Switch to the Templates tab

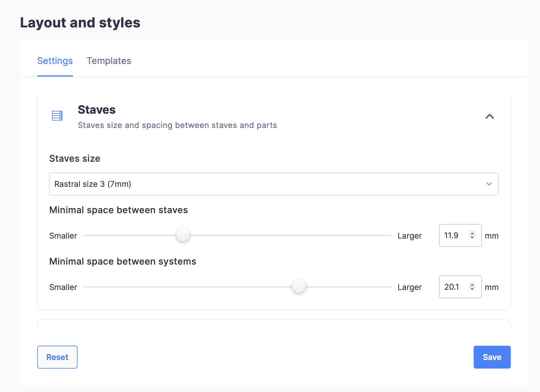(x=109, y=61)
